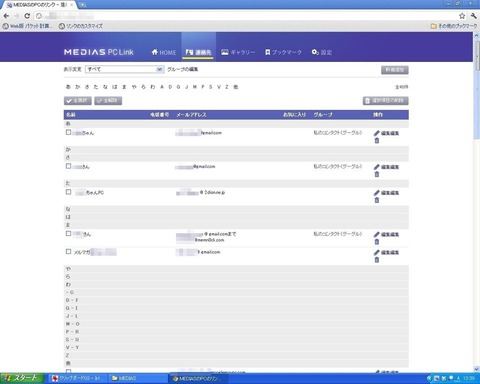Viewport: 480px width, 384px height.
Task: Delete the さ section contact with its trash icon
Action: 377,174
